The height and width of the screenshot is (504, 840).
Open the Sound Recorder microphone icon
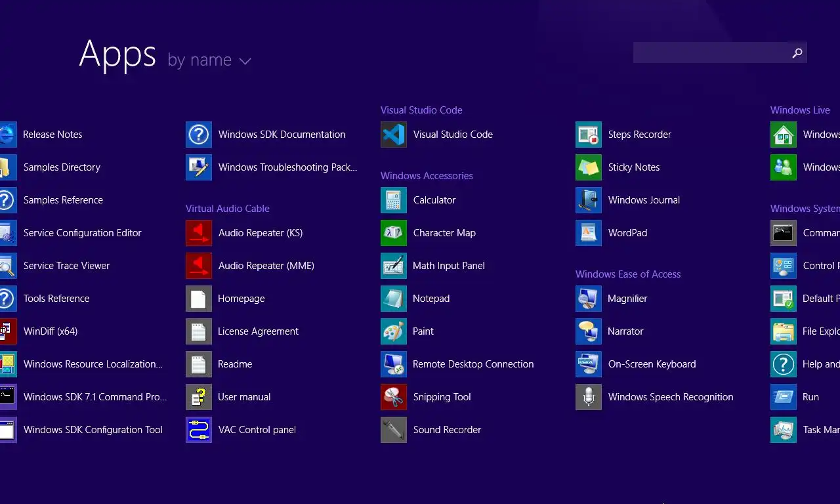pos(394,430)
